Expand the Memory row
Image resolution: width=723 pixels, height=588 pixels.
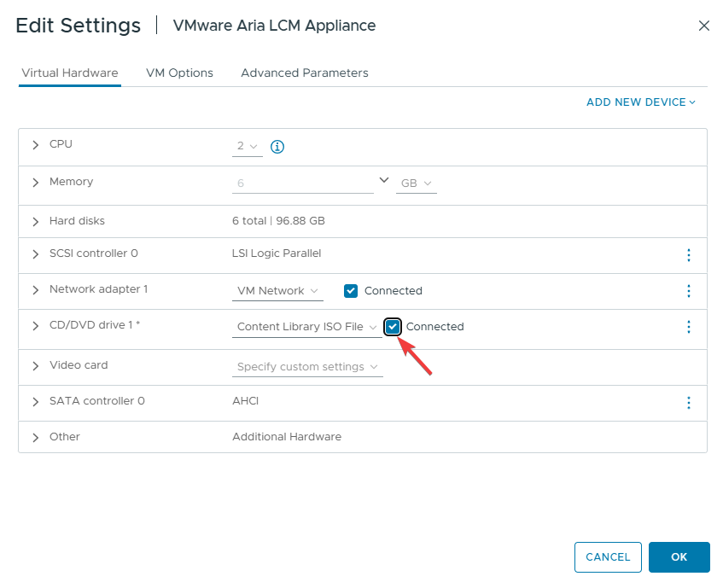click(x=36, y=183)
